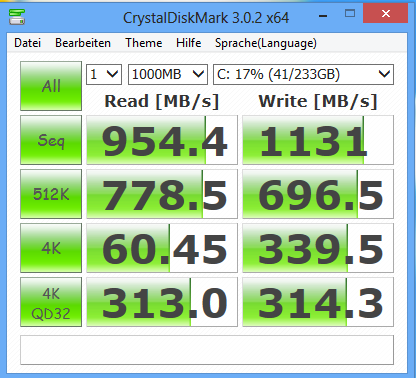Run all benchmarks with the All button
416x378 pixels.
(51, 86)
